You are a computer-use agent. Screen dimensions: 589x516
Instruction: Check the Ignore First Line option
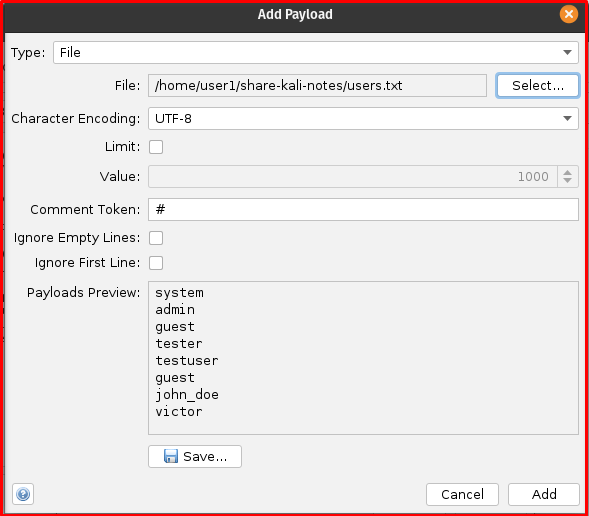(x=156, y=263)
